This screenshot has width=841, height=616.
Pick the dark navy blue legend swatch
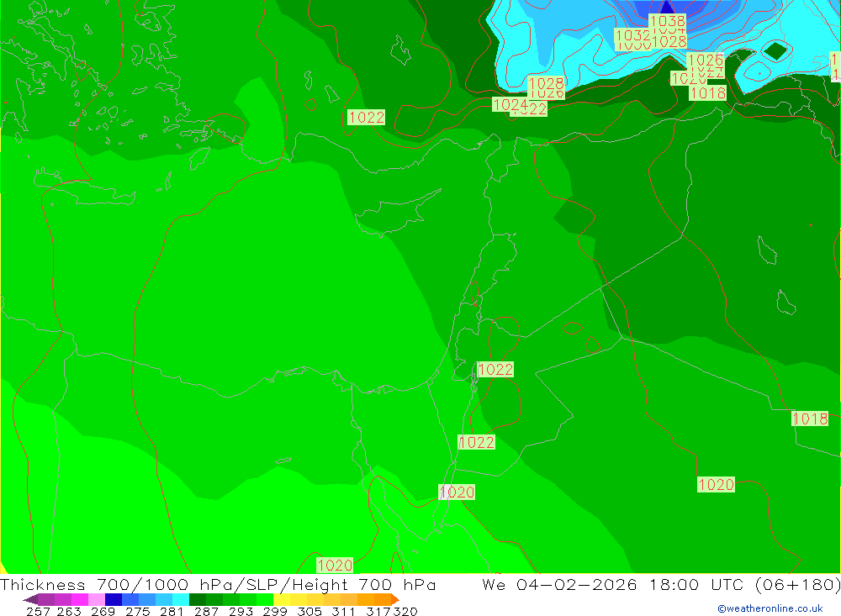pyautogui.click(x=114, y=599)
